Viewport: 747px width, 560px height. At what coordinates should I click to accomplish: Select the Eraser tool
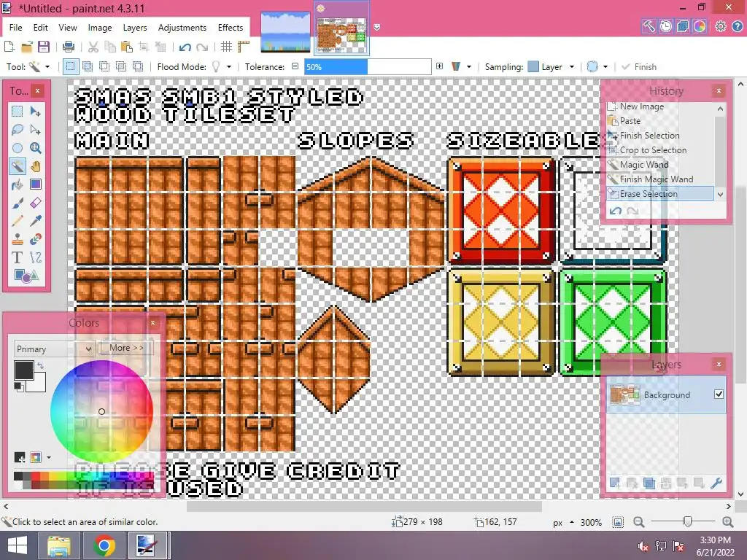click(35, 203)
